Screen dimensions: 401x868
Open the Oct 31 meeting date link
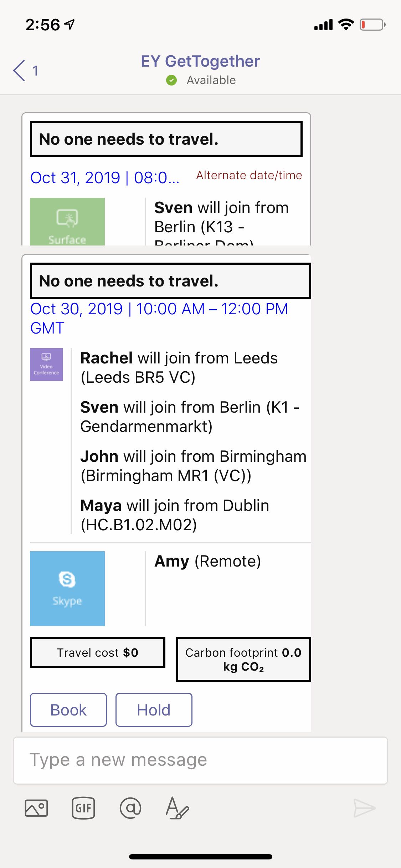click(x=105, y=177)
